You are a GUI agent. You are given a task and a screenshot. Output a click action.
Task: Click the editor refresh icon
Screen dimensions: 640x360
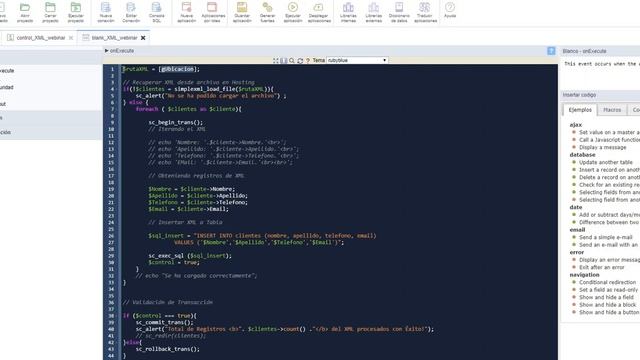click(x=300, y=60)
